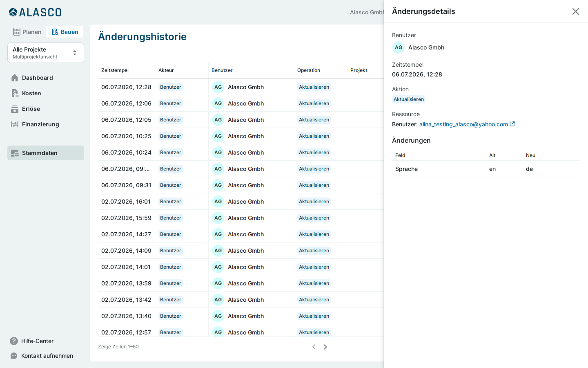Click the timestamp 06.07.2026, 12:28 in details panel

[x=417, y=74]
